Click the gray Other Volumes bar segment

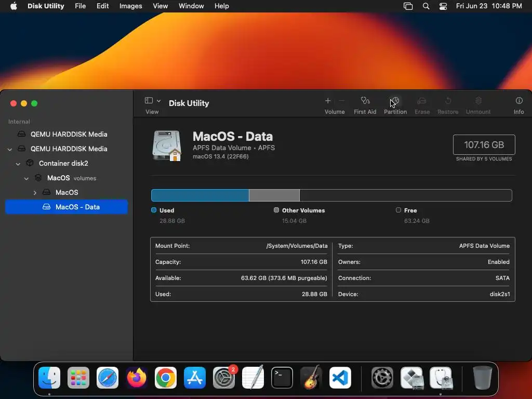(274, 195)
